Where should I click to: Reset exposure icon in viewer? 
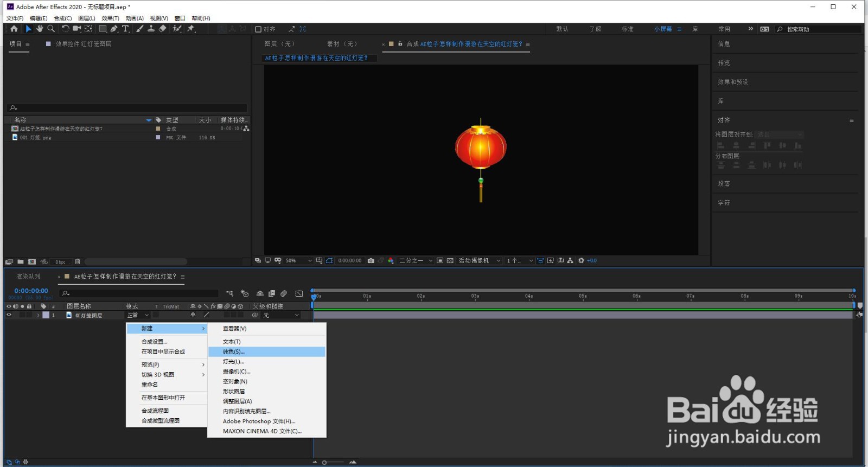click(581, 261)
